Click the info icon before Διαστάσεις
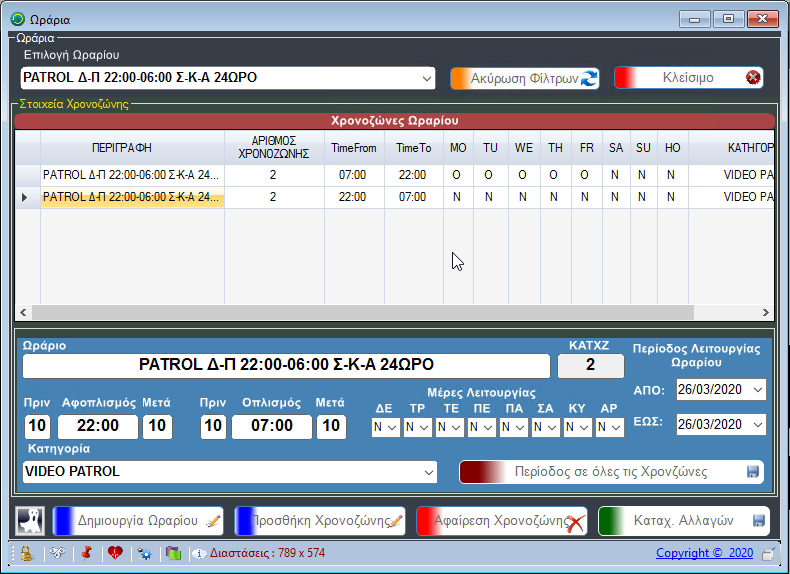The height and width of the screenshot is (574, 790). [x=199, y=553]
